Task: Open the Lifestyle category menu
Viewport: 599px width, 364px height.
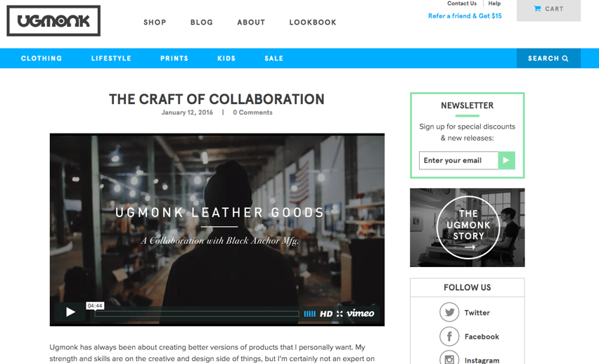Action: pos(111,58)
